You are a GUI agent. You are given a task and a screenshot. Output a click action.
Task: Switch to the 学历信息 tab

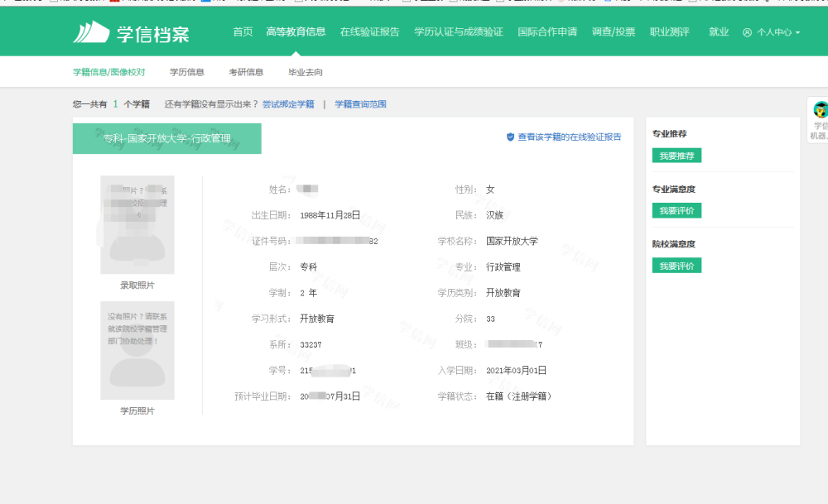coord(187,72)
